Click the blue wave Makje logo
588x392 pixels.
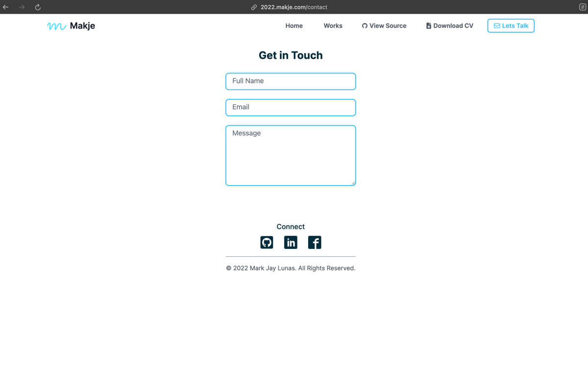pos(56,26)
